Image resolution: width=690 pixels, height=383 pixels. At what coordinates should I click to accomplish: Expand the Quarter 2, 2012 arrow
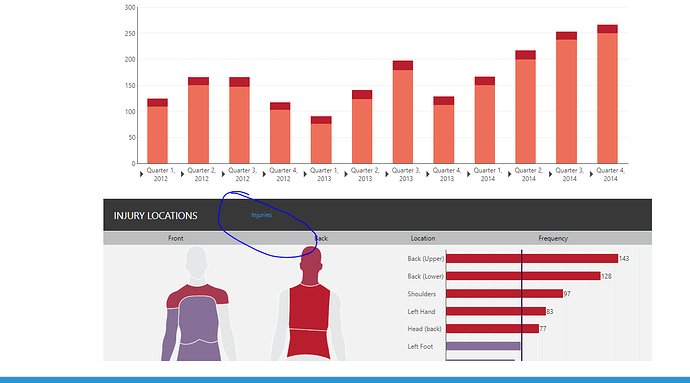pos(182,174)
